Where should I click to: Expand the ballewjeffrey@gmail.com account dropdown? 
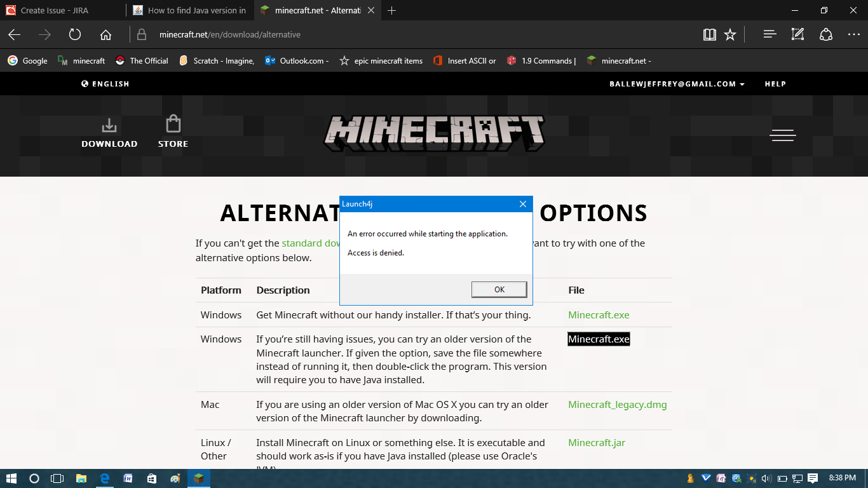677,84
